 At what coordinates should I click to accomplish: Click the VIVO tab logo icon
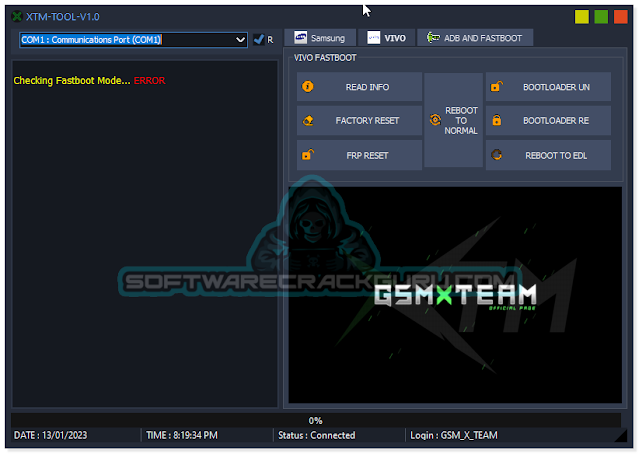tap(374, 37)
